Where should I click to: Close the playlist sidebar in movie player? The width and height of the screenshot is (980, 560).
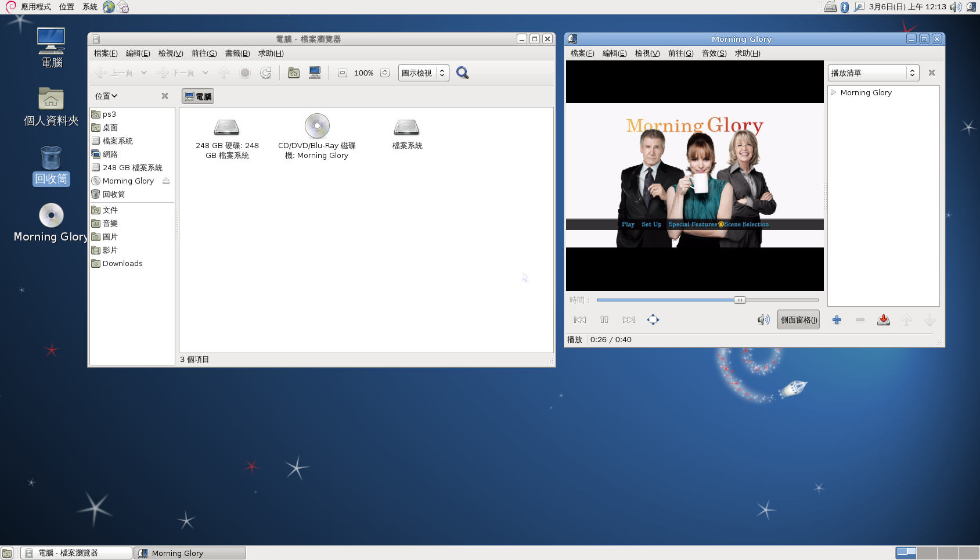(932, 73)
